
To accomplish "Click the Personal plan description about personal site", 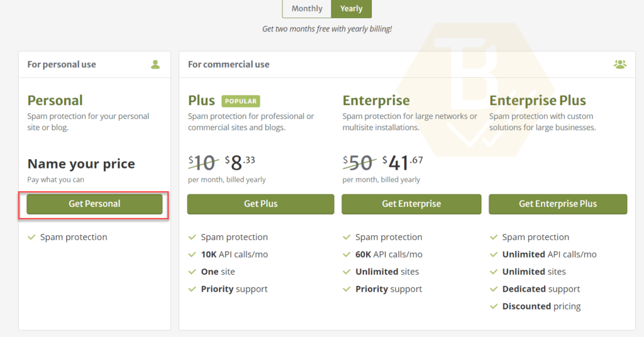I will click(x=88, y=122).
